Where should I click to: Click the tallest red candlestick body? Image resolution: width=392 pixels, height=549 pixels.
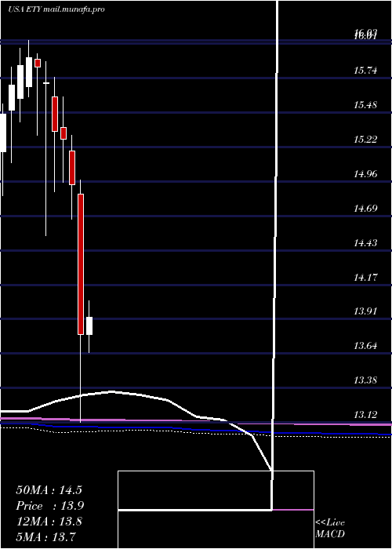click(x=81, y=264)
